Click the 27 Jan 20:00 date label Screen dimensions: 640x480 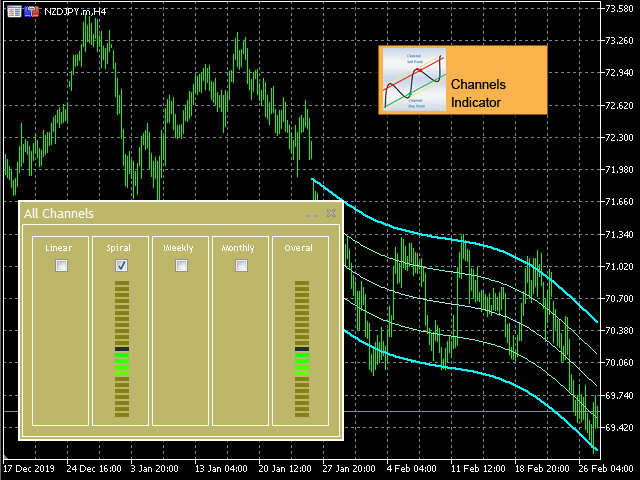pos(349,468)
